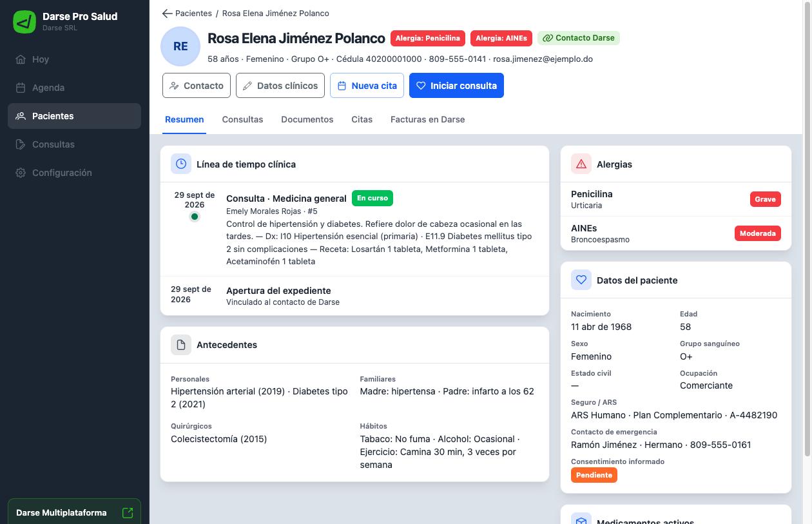The image size is (812, 524).
Task: Click the Moderada severity badge for AINEs
Action: pyautogui.click(x=758, y=233)
